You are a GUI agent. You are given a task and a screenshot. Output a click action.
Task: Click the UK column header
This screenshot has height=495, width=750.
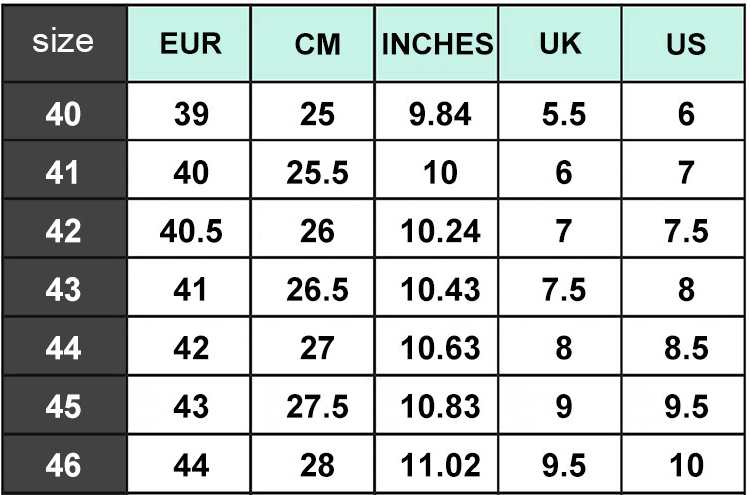click(560, 43)
